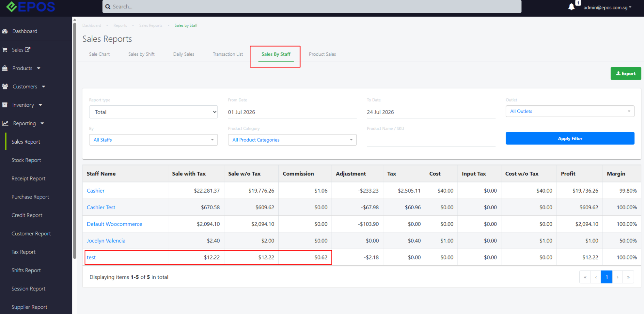Screen dimensions: 644x314
Task: Click the Sales cart icon in sidebar
Action: (5, 50)
